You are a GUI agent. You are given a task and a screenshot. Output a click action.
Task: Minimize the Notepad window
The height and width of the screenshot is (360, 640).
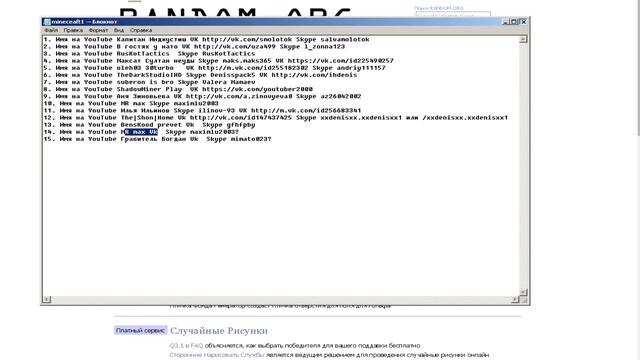click(506, 22)
